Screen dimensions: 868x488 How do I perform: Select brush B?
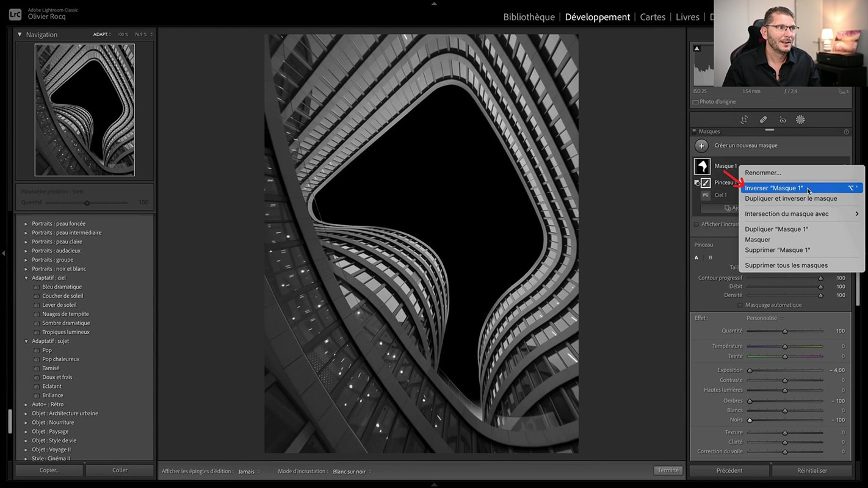[710, 257]
